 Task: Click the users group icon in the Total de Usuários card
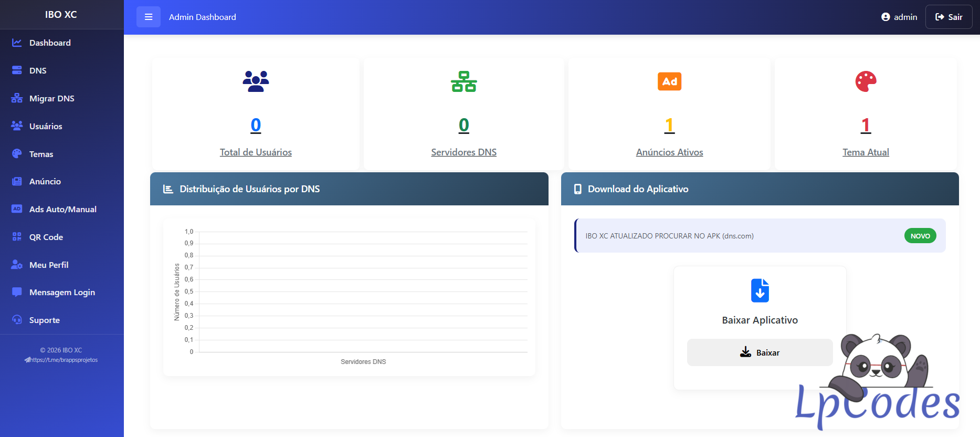[x=256, y=81]
